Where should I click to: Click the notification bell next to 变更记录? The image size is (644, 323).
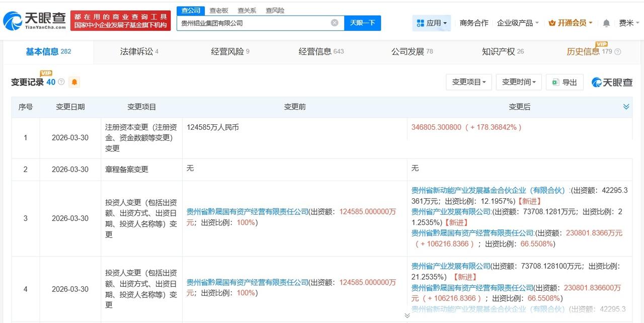74,82
